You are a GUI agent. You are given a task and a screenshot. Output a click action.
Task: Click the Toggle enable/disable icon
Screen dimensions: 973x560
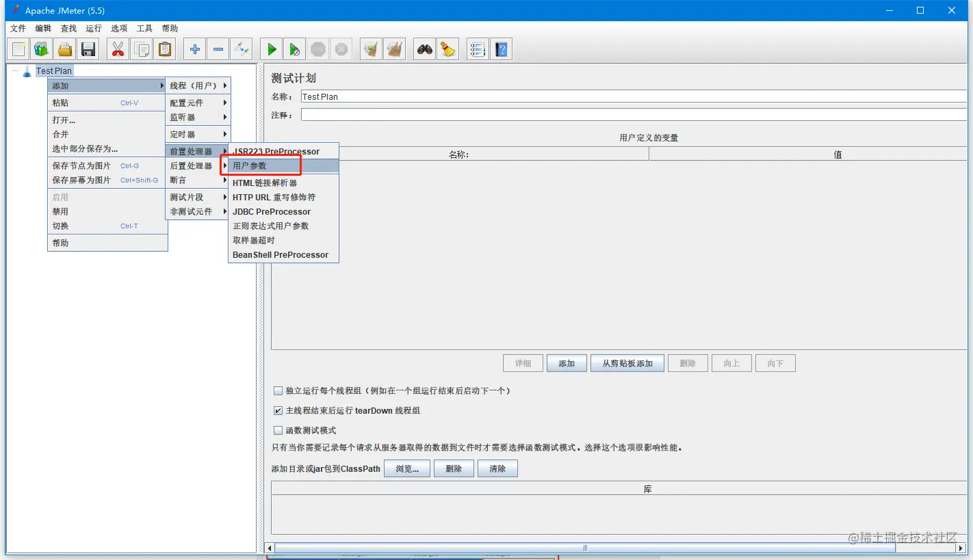[242, 49]
